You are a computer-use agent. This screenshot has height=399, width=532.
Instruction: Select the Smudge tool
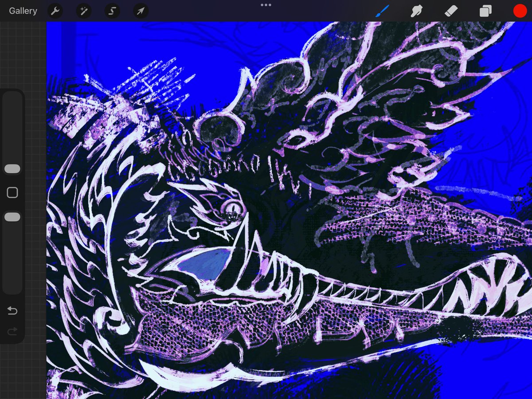[x=416, y=11]
